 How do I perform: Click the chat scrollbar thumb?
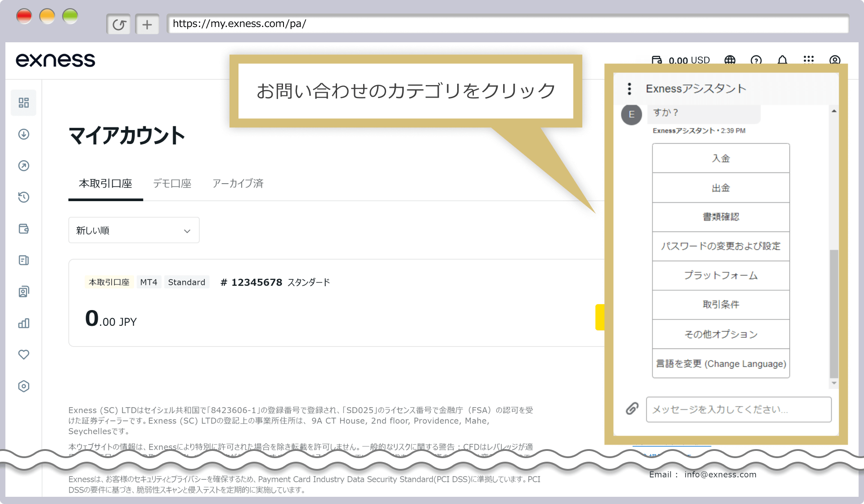(x=834, y=314)
